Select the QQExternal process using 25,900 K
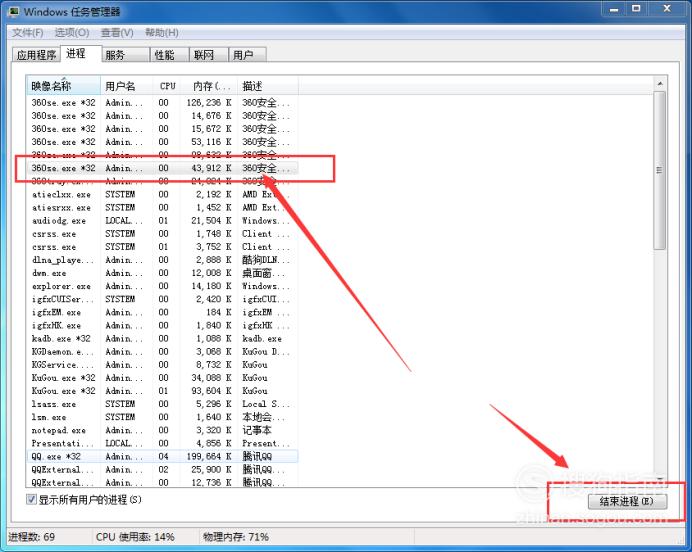The height and width of the screenshot is (552, 692). (162, 469)
